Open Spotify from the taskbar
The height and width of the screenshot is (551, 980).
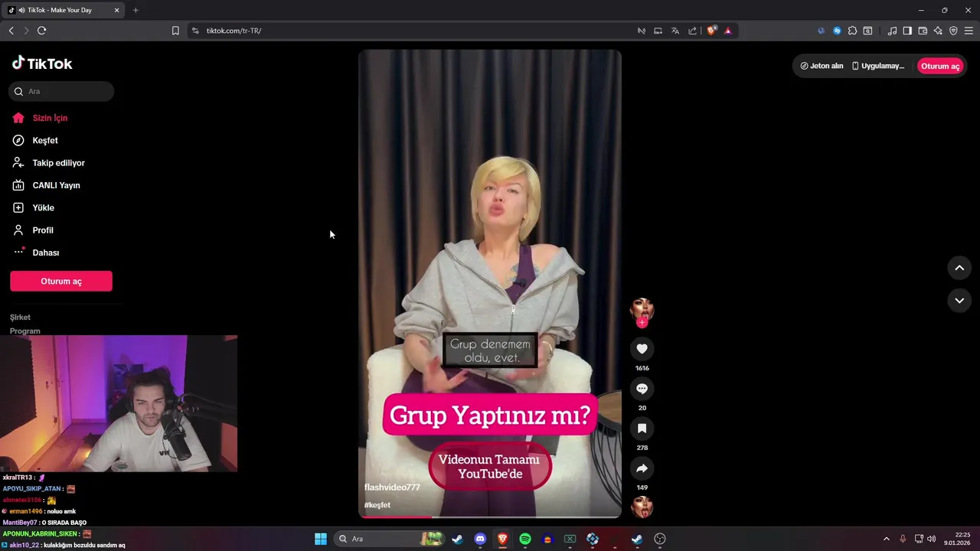(525, 539)
